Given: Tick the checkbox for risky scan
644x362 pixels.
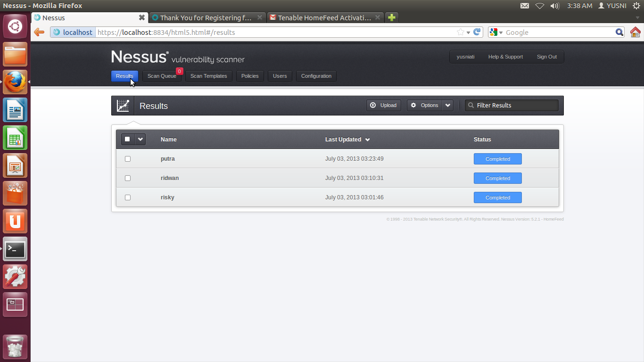Looking at the screenshot, I should coord(128,197).
